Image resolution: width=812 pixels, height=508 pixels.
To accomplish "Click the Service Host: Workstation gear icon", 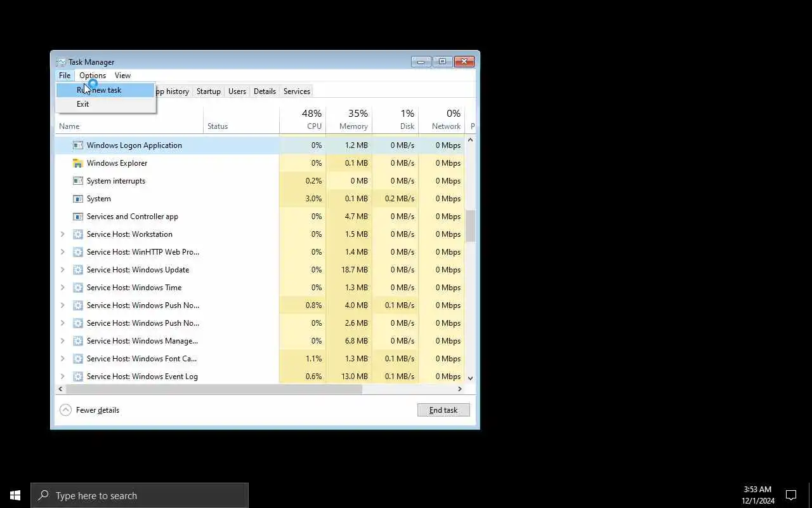I will pyautogui.click(x=78, y=234).
